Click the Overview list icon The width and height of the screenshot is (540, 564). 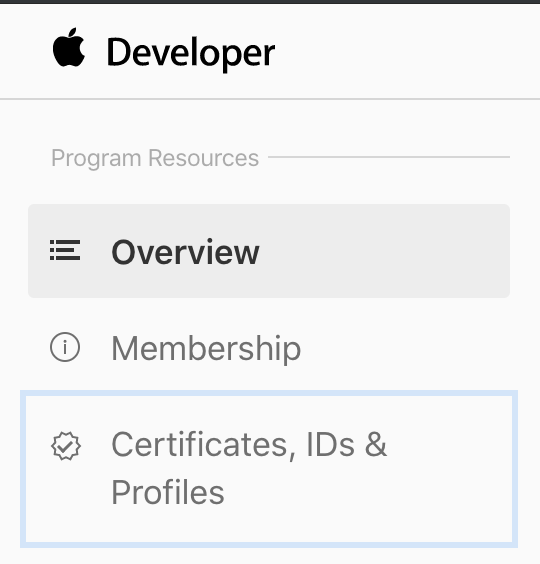65,250
